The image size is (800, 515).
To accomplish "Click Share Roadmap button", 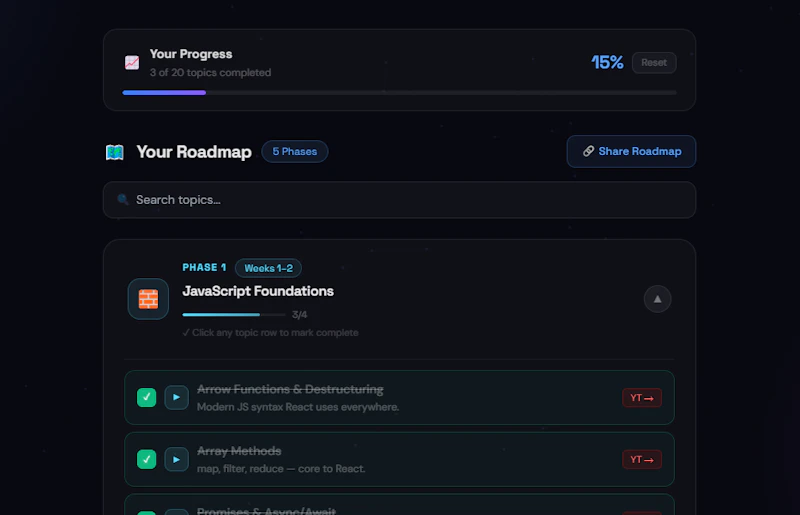I will point(631,152).
